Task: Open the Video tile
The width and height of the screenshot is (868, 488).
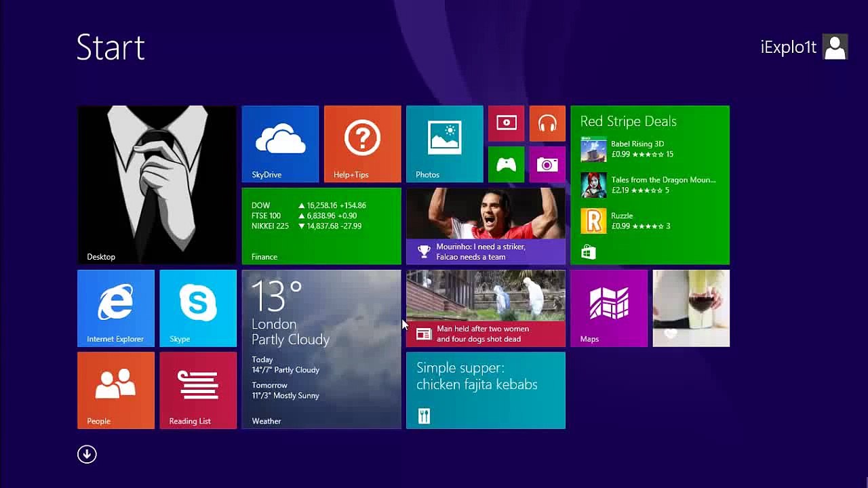Action: coord(506,123)
